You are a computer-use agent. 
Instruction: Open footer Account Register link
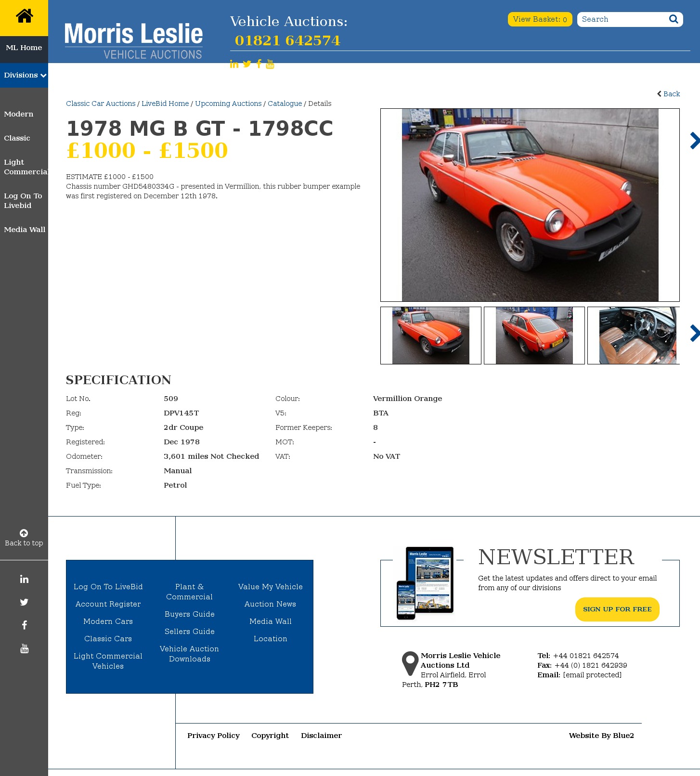pyautogui.click(x=108, y=604)
